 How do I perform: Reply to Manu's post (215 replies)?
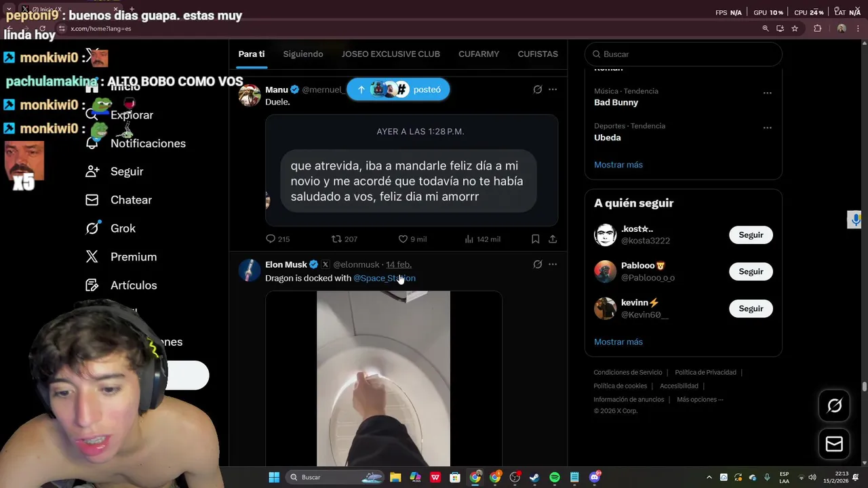277,239
